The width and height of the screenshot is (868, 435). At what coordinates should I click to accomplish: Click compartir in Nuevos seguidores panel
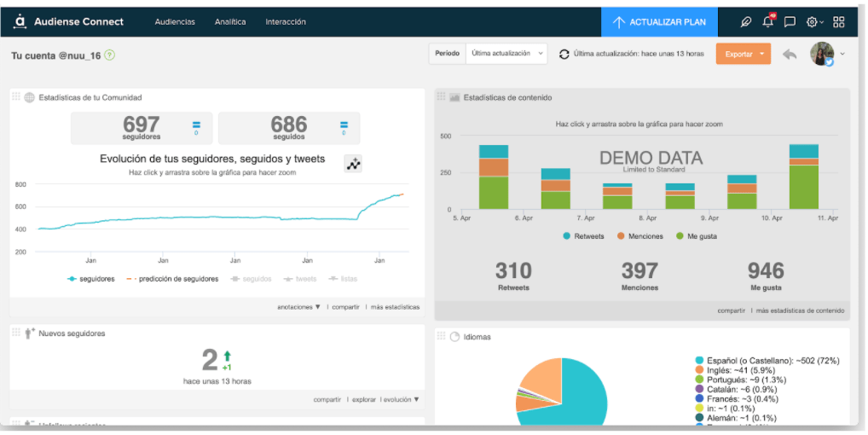click(x=327, y=399)
